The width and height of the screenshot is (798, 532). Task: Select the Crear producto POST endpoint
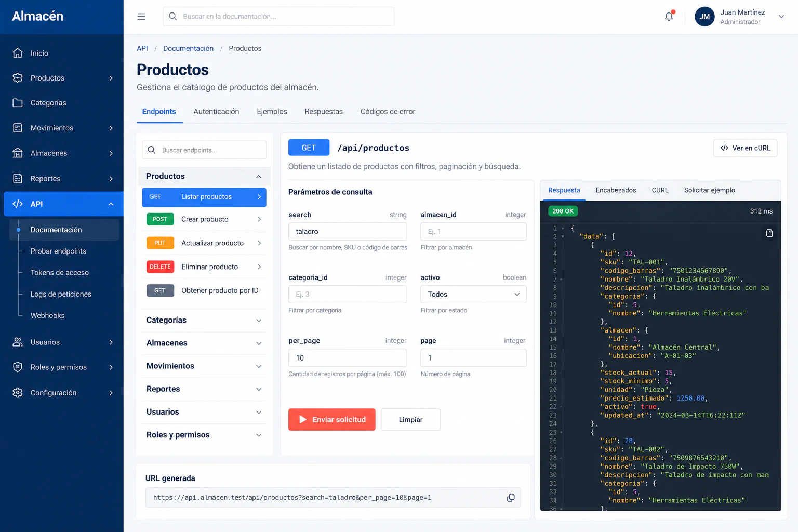(x=204, y=219)
